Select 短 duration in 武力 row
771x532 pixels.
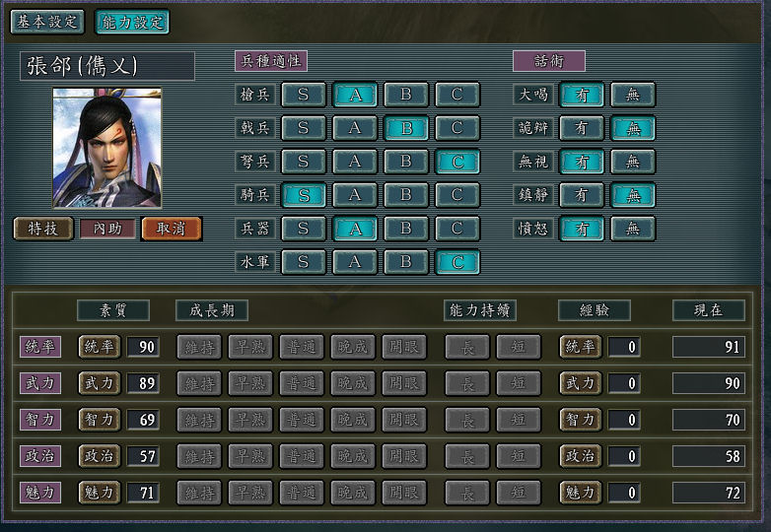click(x=519, y=383)
